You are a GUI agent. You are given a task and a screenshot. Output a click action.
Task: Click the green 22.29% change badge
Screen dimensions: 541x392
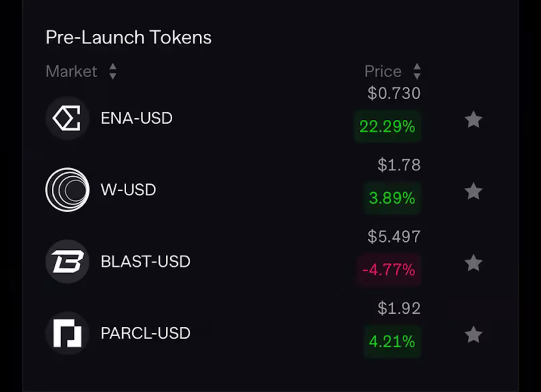tap(387, 127)
